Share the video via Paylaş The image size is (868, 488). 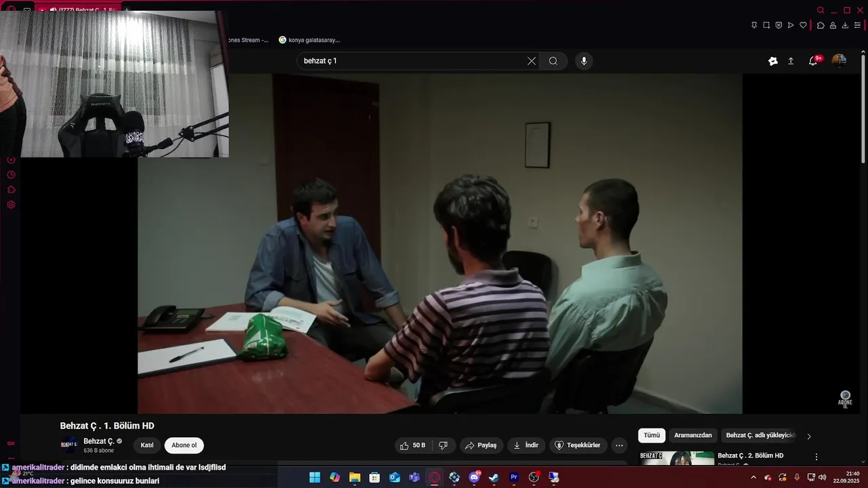tap(481, 445)
